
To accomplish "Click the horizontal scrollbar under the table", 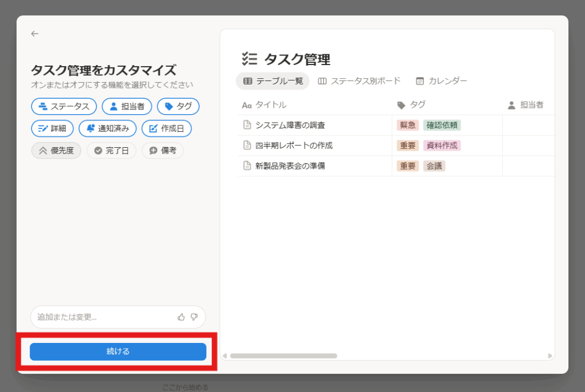I will click(283, 355).
